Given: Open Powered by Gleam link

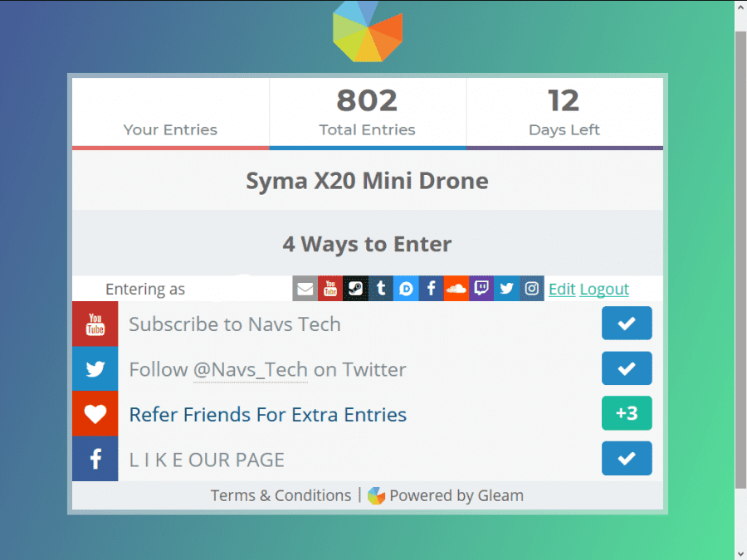Looking at the screenshot, I should [x=456, y=496].
